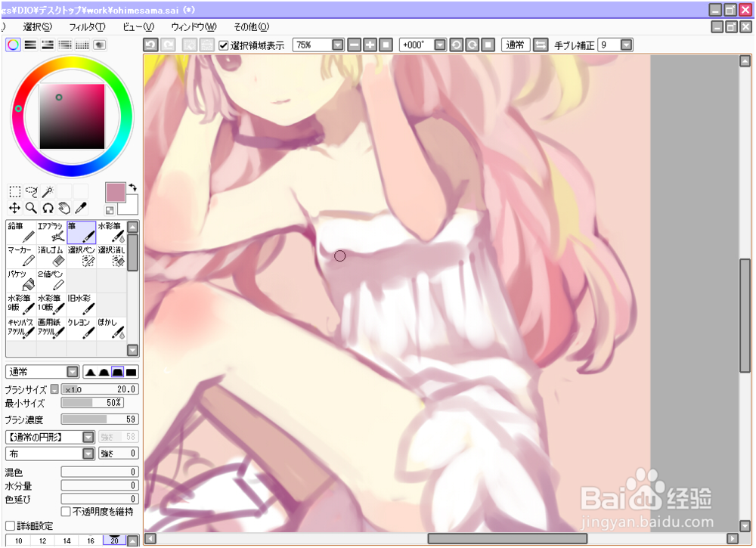Open the その他(O) menu
Viewport: 756px width, 548px height.
[x=251, y=27]
